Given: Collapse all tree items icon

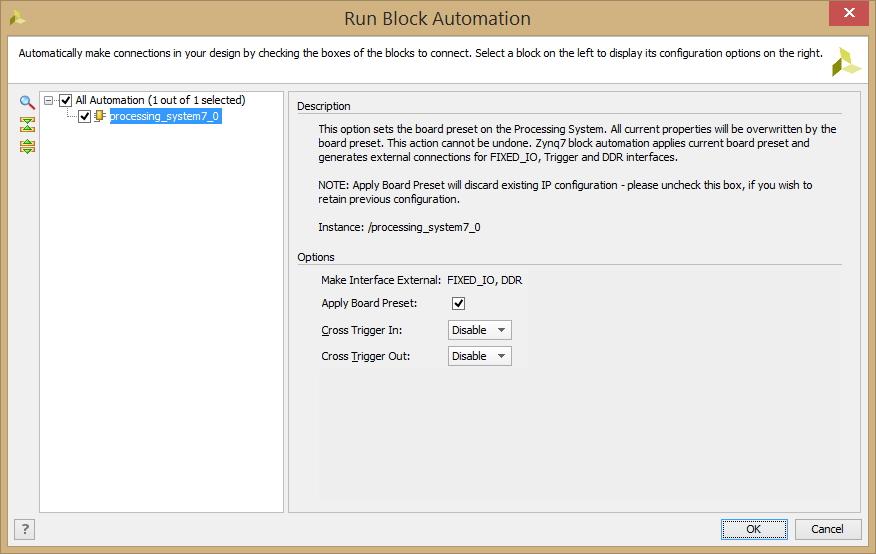Looking at the screenshot, I should coord(27,124).
